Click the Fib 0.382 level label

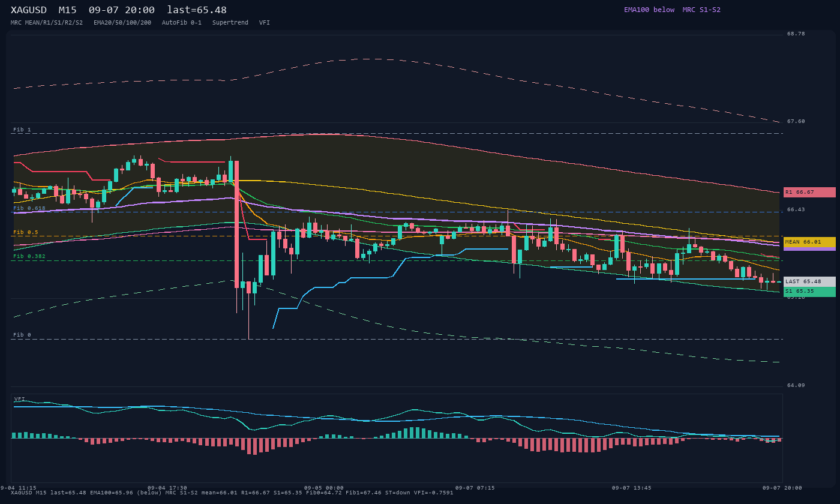click(29, 256)
